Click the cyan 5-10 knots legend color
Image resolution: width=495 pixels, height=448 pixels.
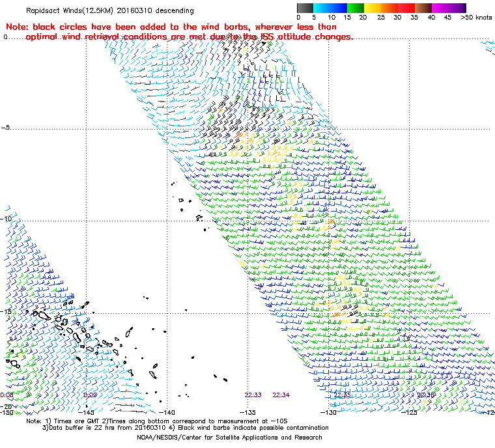click(322, 8)
